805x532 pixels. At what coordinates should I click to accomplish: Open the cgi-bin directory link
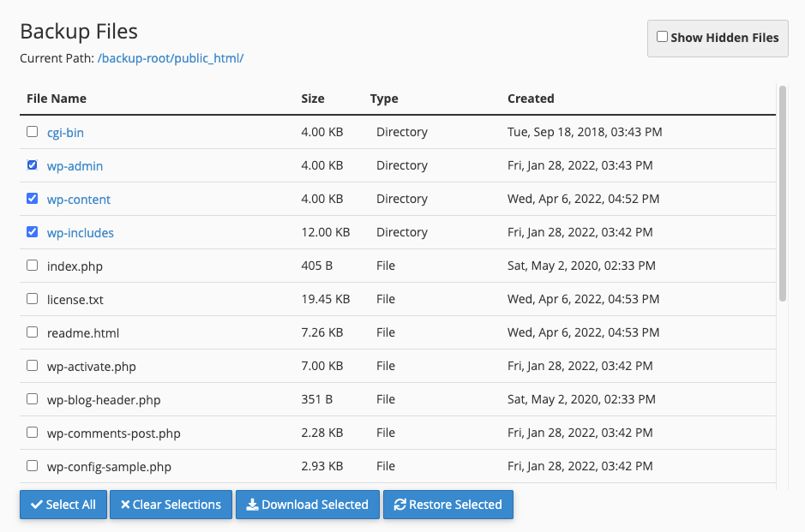[x=65, y=133]
